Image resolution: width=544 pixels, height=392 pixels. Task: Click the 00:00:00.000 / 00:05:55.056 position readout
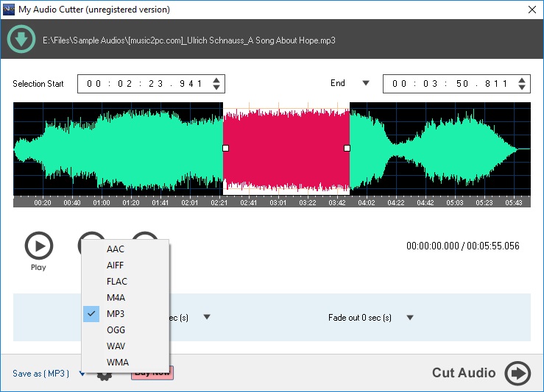[x=463, y=246]
